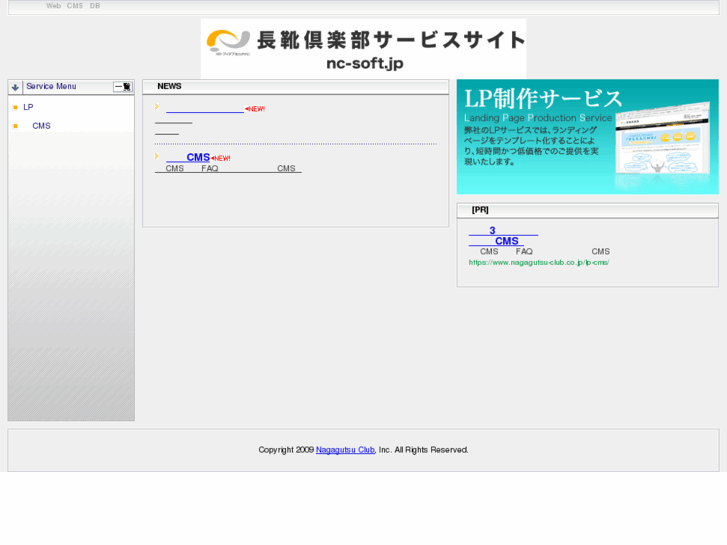Click the 'CMS FAQ CMS' description in PR box
This screenshot has width=727, height=545.
(539, 251)
